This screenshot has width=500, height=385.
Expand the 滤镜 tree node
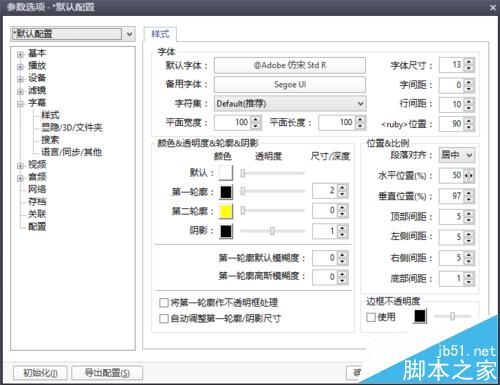[x=20, y=91]
